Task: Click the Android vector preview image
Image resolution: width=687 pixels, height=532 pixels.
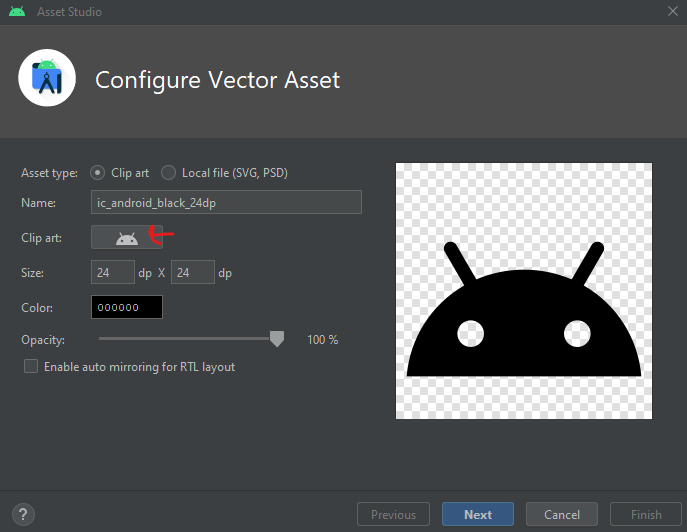Action: [x=524, y=291]
